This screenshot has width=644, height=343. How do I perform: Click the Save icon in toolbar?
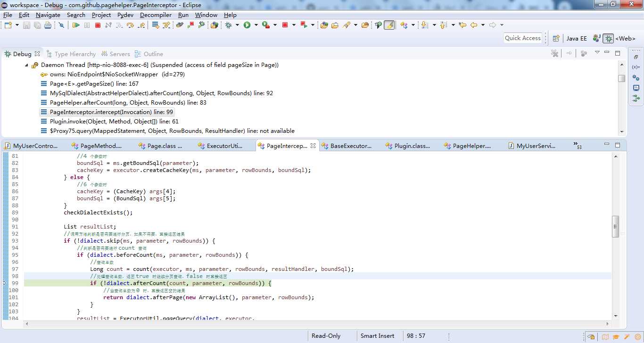pyautogui.click(x=26, y=25)
